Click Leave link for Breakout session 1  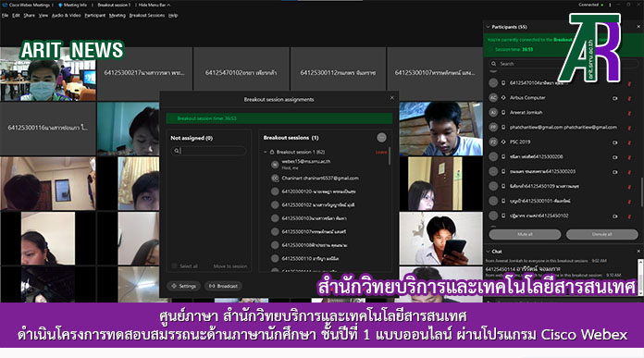click(381, 153)
